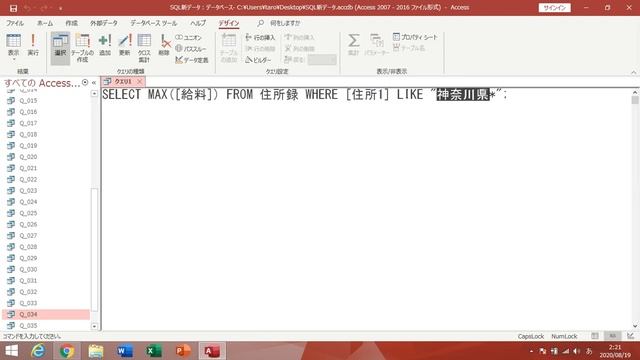The image size is (640, 360).
Task: Switch to Datasheet view in status bar
Action: [x=595, y=336]
